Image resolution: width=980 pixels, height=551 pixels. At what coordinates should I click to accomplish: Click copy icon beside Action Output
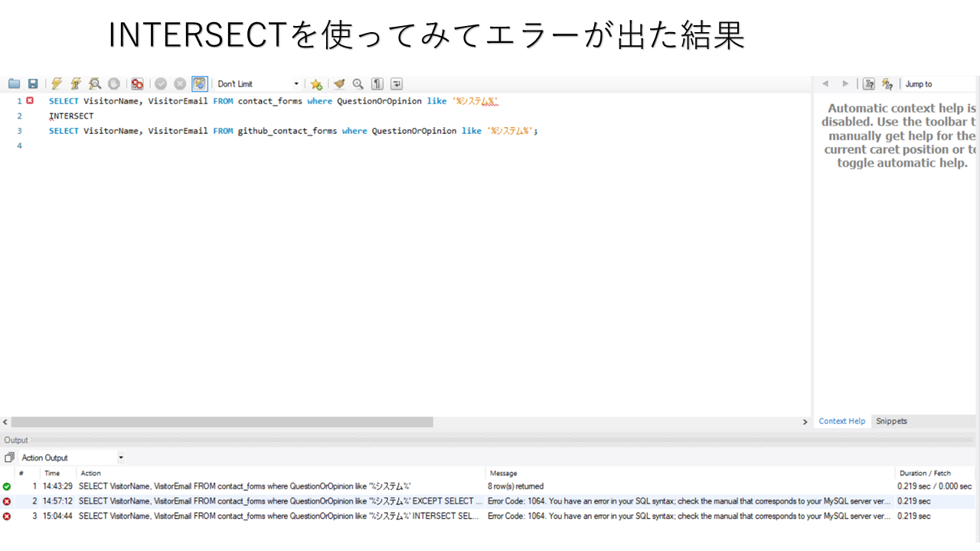coord(9,458)
